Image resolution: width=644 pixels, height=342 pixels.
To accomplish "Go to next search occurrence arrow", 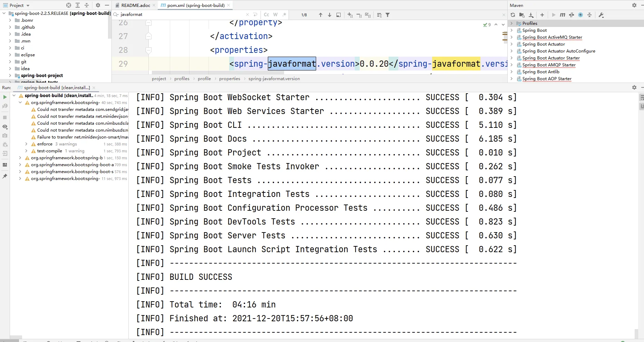I will pyautogui.click(x=330, y=15).
